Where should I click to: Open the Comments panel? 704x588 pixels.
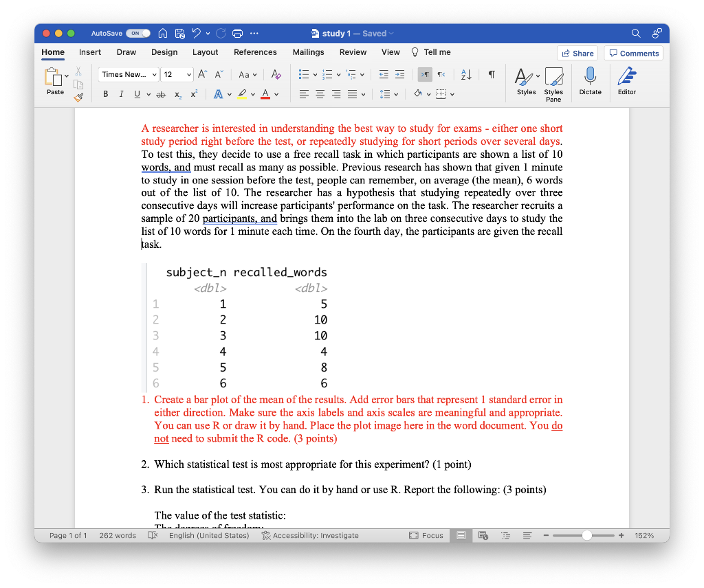[x=633, y=53]
